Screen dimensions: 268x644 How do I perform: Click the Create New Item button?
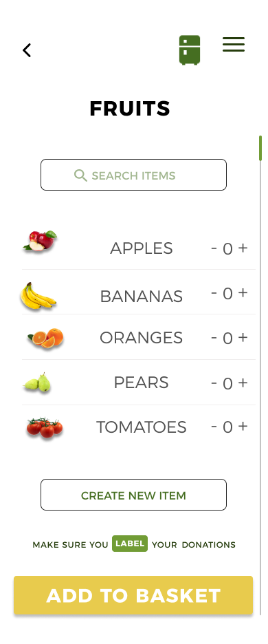click(x=133, y=495)
